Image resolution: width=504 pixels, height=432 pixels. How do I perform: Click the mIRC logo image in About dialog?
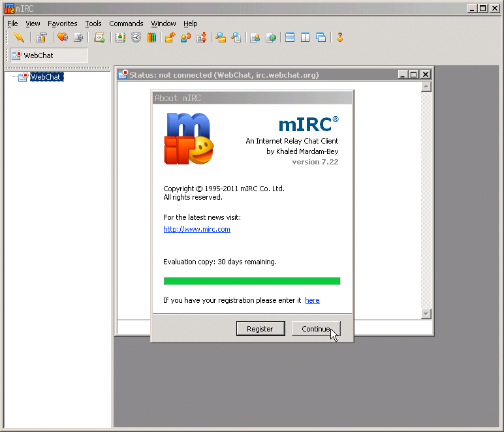[x=189, y=138]
